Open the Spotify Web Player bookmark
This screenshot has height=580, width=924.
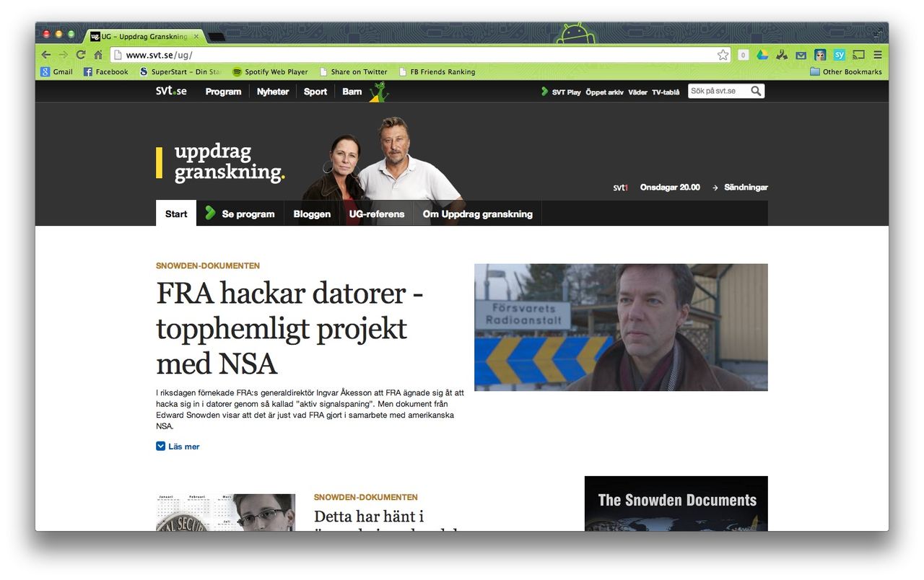tap(276, 71)
